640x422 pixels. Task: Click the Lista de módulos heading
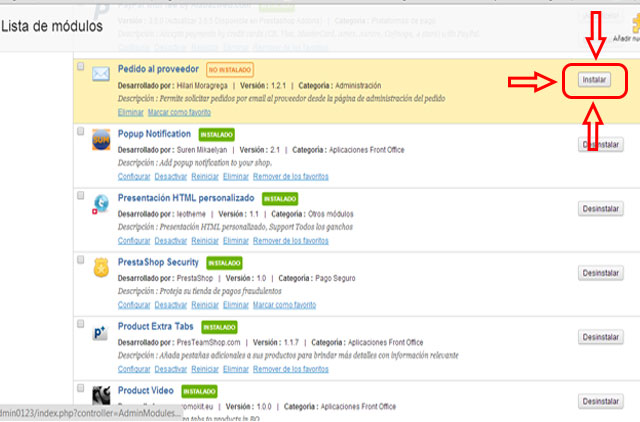tap(52, 27)
